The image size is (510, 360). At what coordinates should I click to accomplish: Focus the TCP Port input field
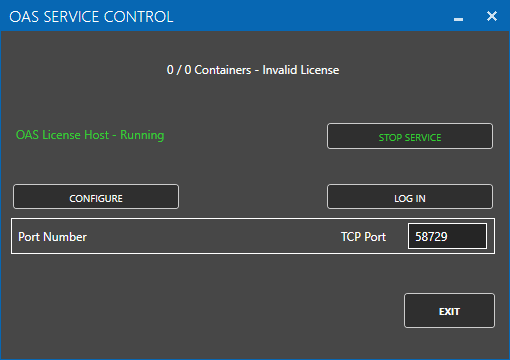click(x=447, y=236)
